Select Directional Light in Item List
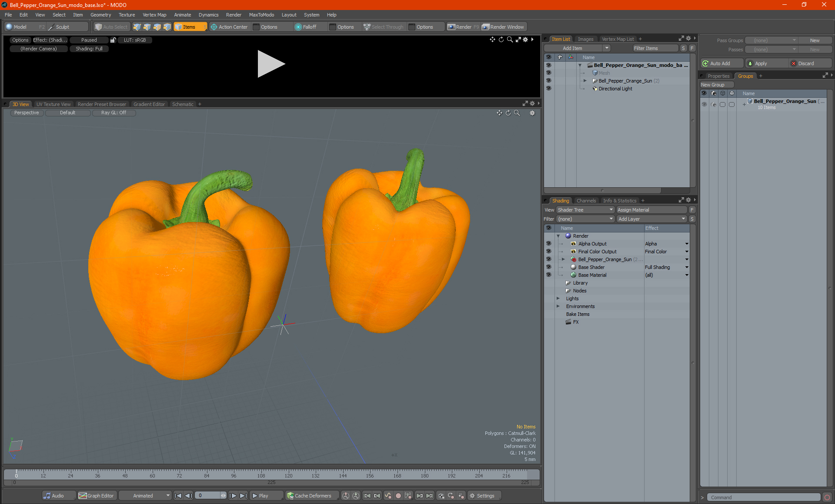Viewport: 835px width, 504px height. [615, 89]
